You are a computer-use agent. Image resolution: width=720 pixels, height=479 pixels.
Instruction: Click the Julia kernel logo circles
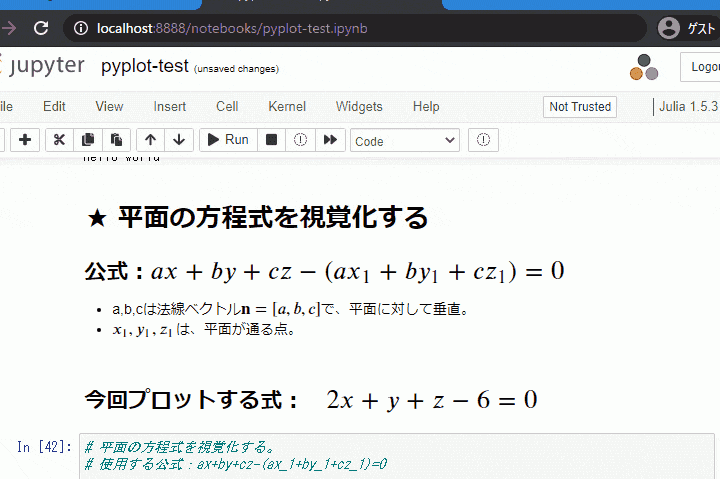(644, 67)
